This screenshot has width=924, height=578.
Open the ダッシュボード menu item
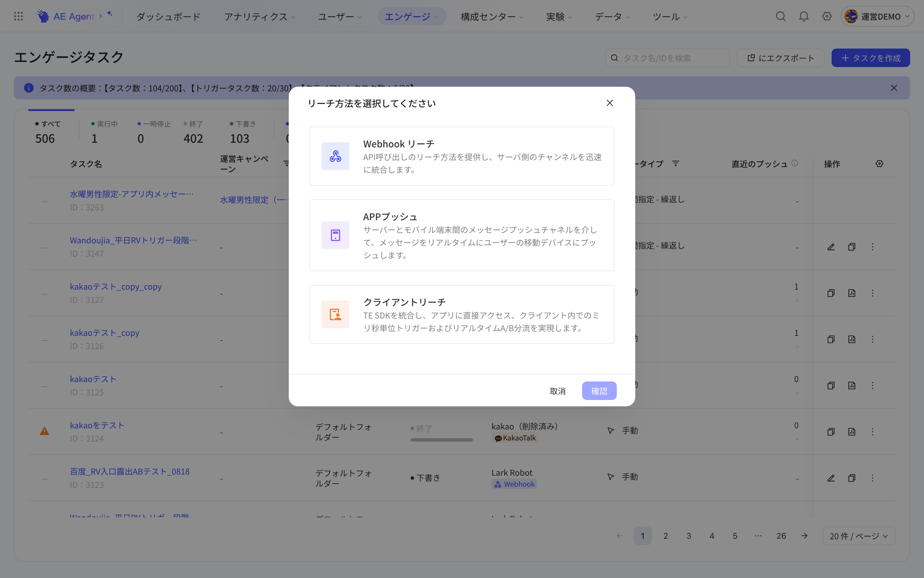(x=168, y=17)
